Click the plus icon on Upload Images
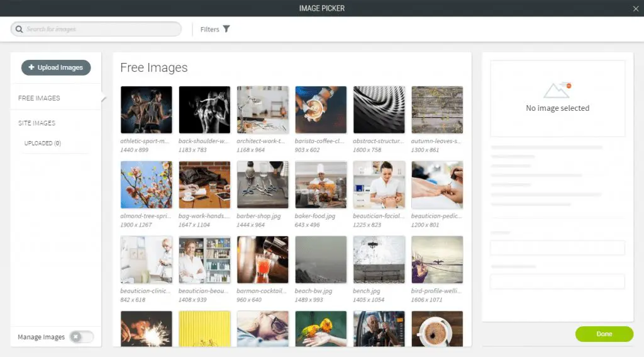Image resolution: width=644 pixels, height=357 pixels. click(31, 67)
